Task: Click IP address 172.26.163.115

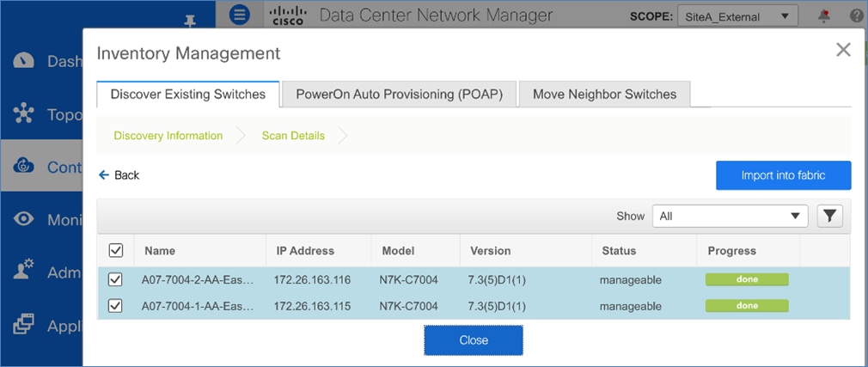Action: click(x=312, y=306)
